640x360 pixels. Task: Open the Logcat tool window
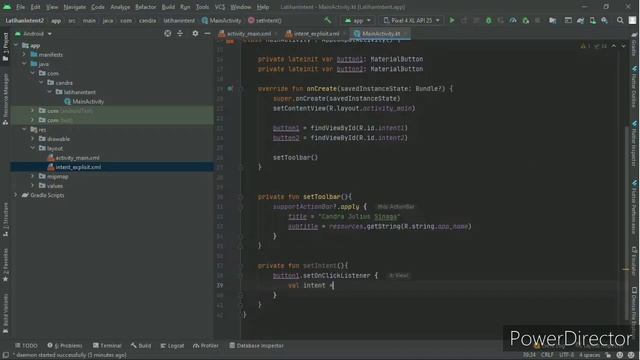click(x=172, y=346)
